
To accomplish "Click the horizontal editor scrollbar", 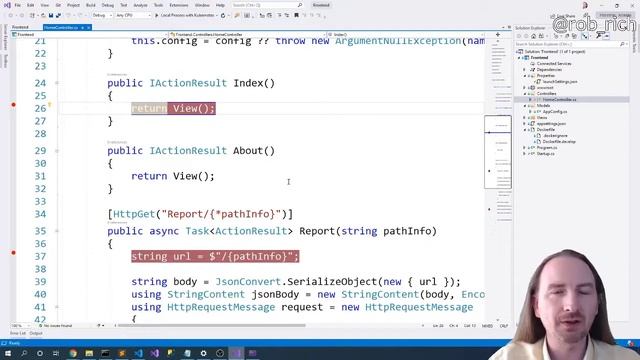I will coord(210,326).
